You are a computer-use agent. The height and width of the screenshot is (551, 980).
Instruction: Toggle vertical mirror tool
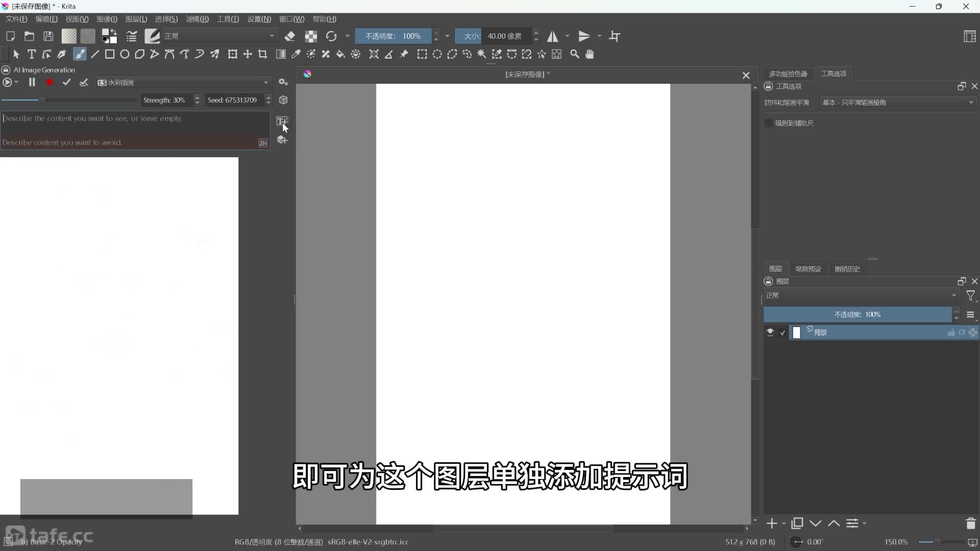coord(584,36)
